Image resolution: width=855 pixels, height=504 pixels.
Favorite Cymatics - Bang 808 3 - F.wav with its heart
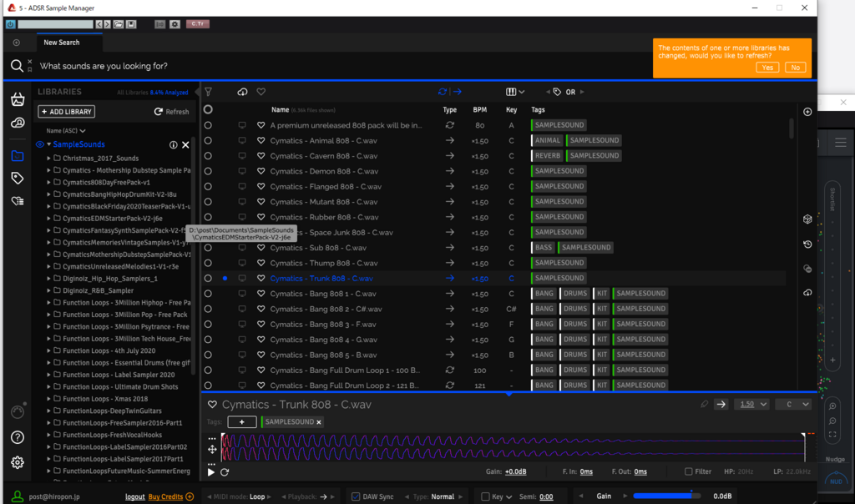(x=261, y=325)
